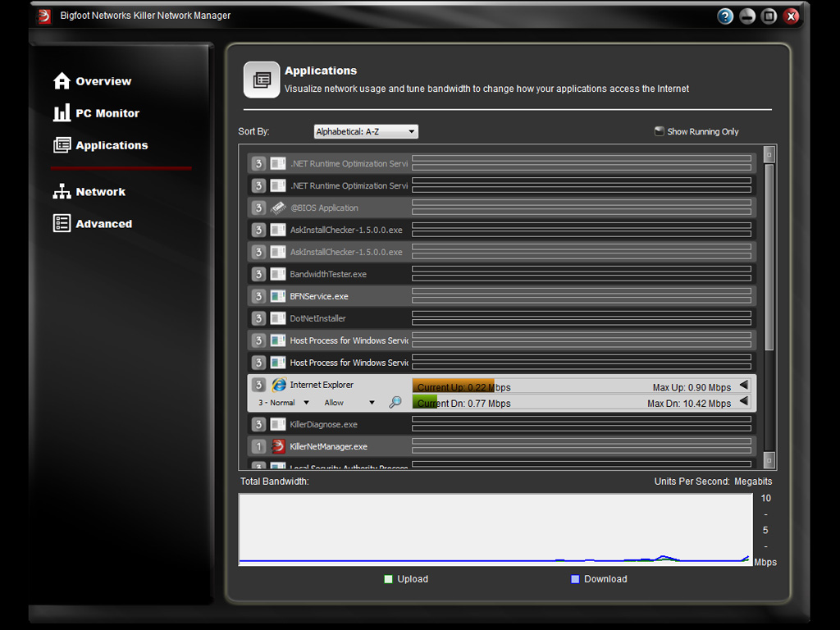
Task: Open Advanced settings icon in sidebar
Action: coord(62,223)
